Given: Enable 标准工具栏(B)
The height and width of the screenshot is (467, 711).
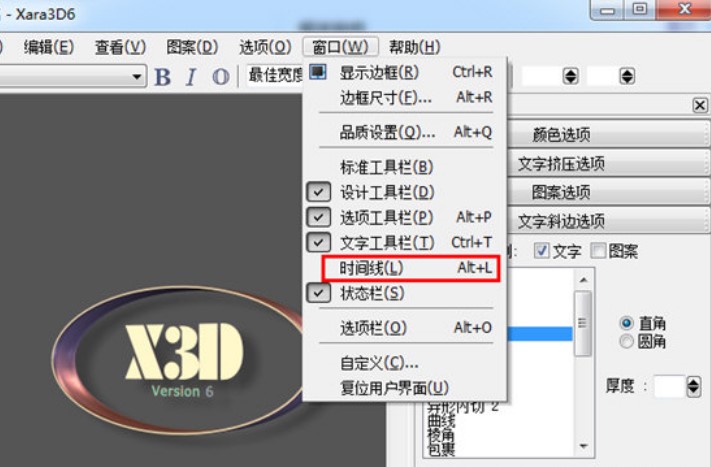Looking at the screenshot, I should (404, 167).
